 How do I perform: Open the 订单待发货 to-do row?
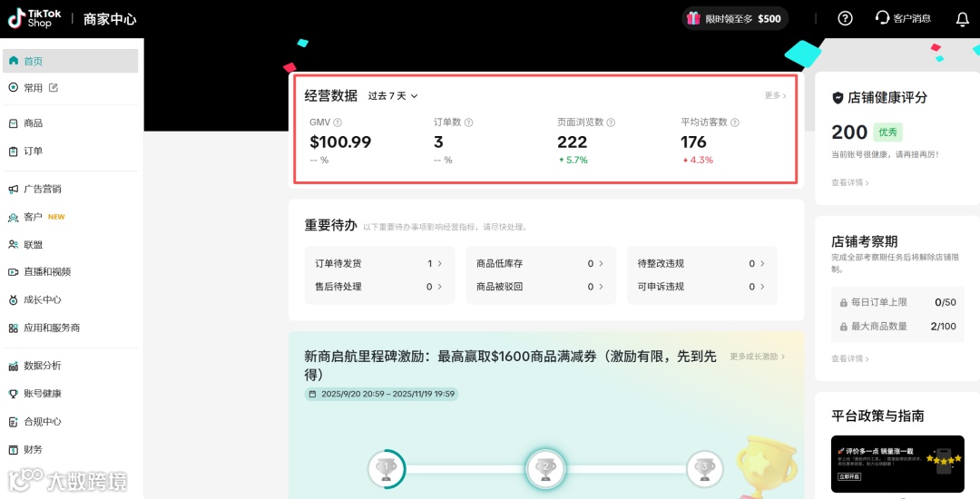379,263
